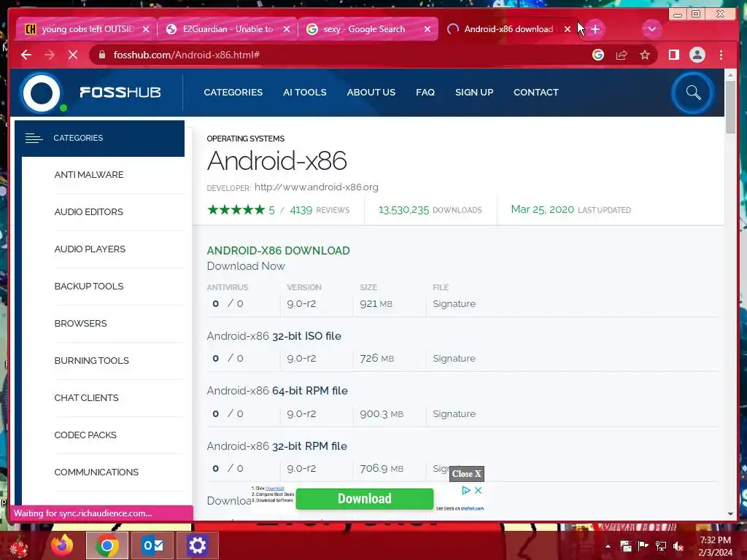The image size is (747, 560).
Task: Click the five-star rating
Action: tap(236, 209)
